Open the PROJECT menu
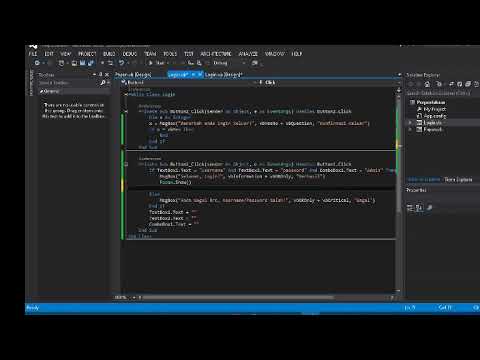Image resolution: width=480 pixels, height=360 pixels. (87, 54)
